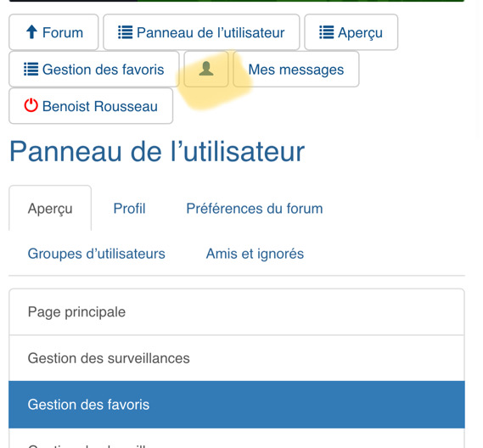Click Gestion des favoris button in top navigation
This screenshot has width=483, height=448.
point(94,69)
